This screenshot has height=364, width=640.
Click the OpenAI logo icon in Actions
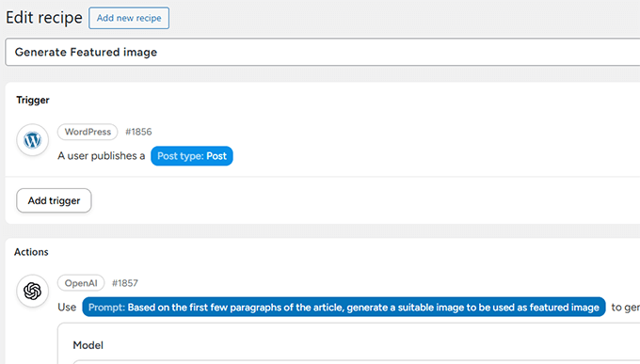pyautogui.click(x=32, y=291)
